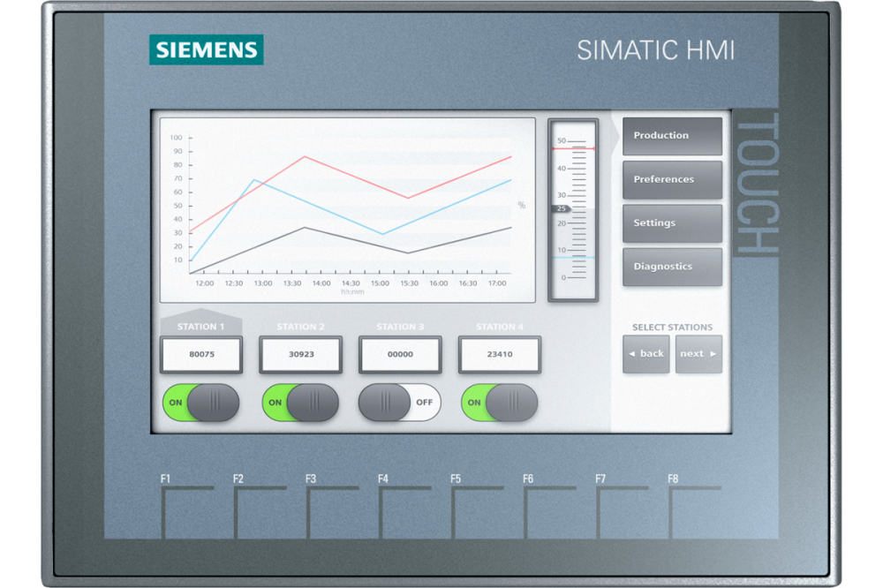
Task: Open the Production menu
Action: coord(672,136)
